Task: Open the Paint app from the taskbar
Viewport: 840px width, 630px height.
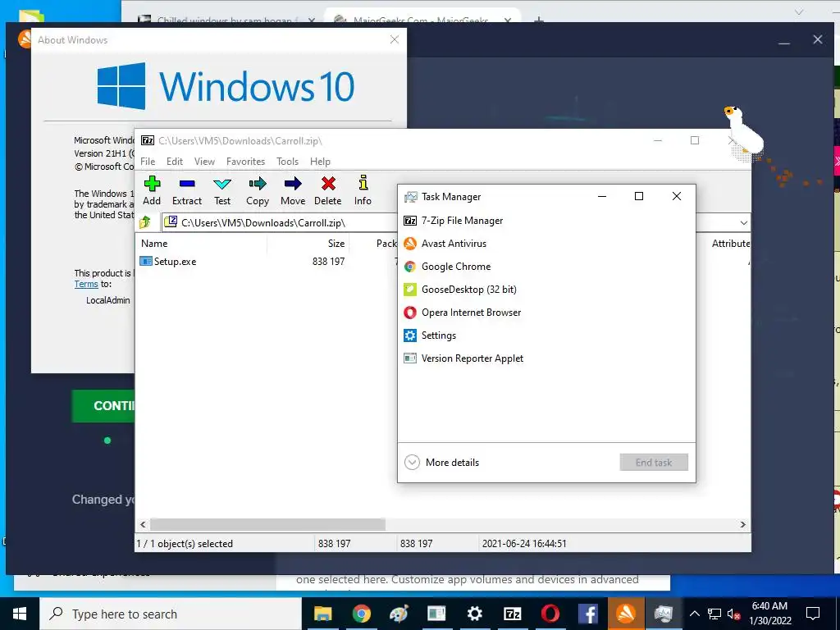Action: (x=399, y=614)
